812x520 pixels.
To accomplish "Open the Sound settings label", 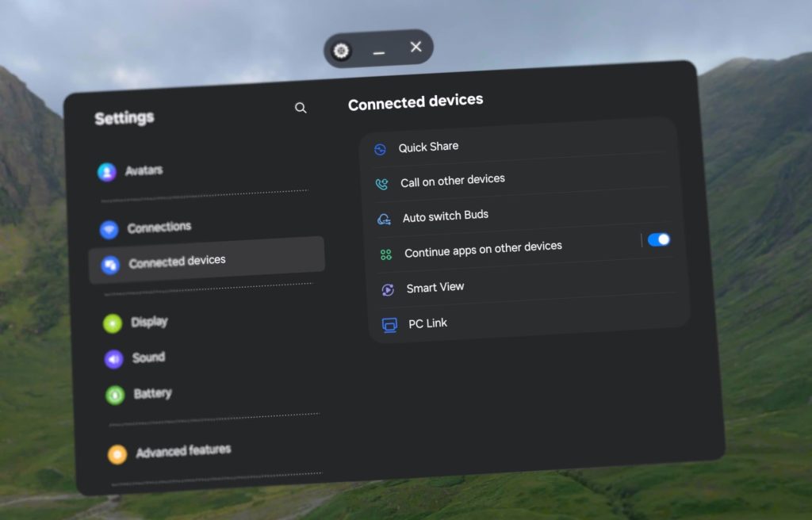I will click(x=148, y=357).
